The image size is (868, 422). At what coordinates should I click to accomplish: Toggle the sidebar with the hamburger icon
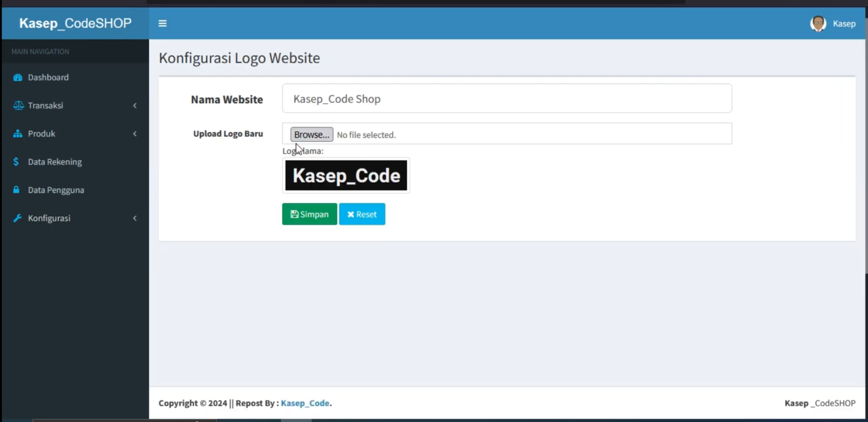tap(162, 23)
